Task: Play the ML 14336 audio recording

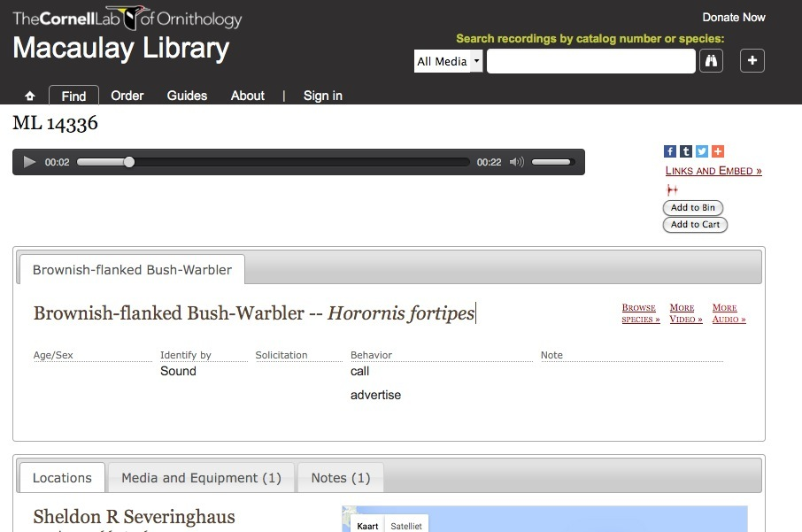Action: pyautogui.click(x=29, y=162)
